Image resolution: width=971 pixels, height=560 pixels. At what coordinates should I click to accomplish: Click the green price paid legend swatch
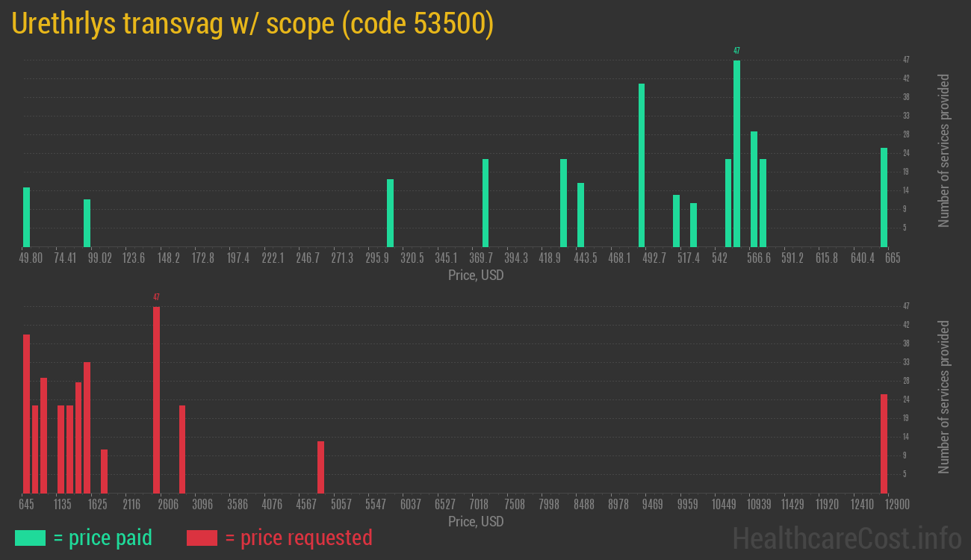(30, 538)
